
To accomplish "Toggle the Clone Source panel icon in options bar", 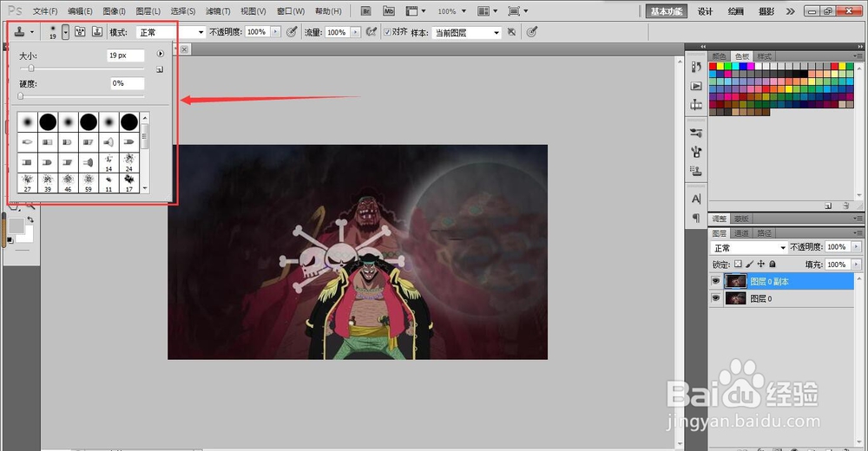I will (97, 32).
